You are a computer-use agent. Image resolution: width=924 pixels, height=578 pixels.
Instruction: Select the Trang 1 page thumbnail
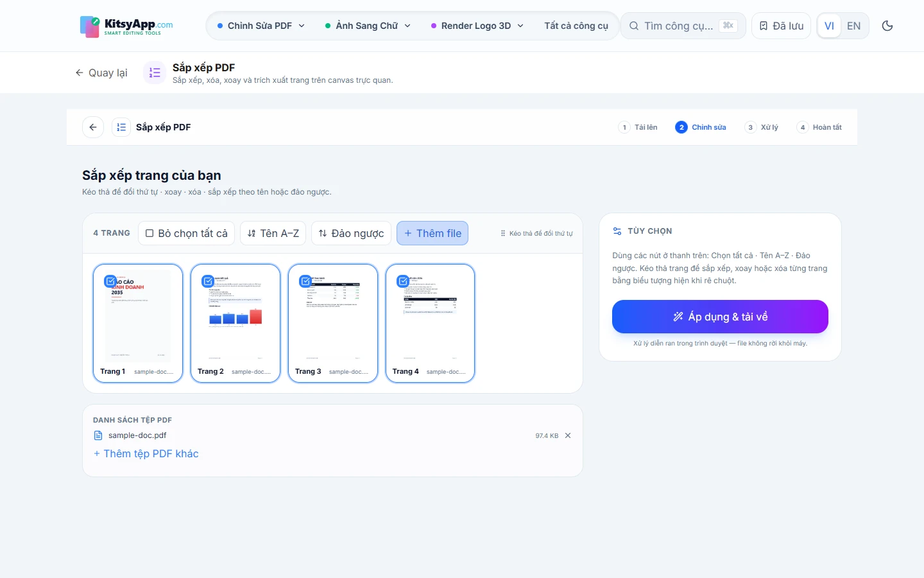pyautogui.click(x=138, y=323)
